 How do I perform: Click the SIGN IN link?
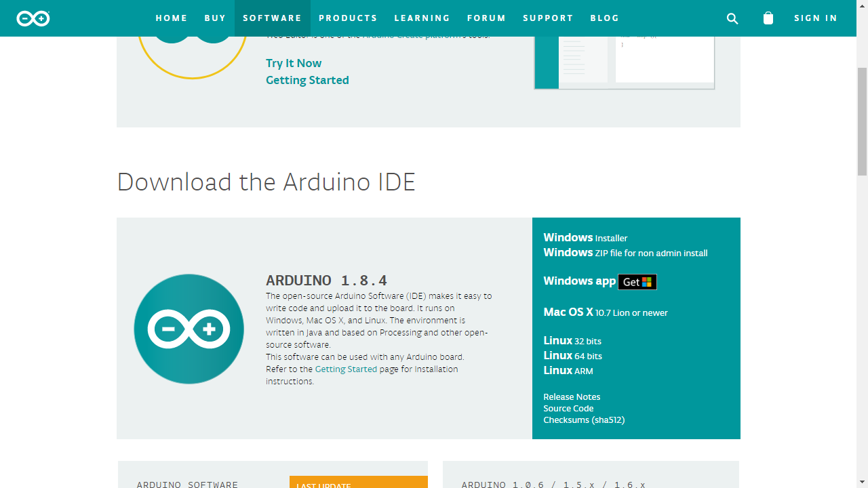816,18
